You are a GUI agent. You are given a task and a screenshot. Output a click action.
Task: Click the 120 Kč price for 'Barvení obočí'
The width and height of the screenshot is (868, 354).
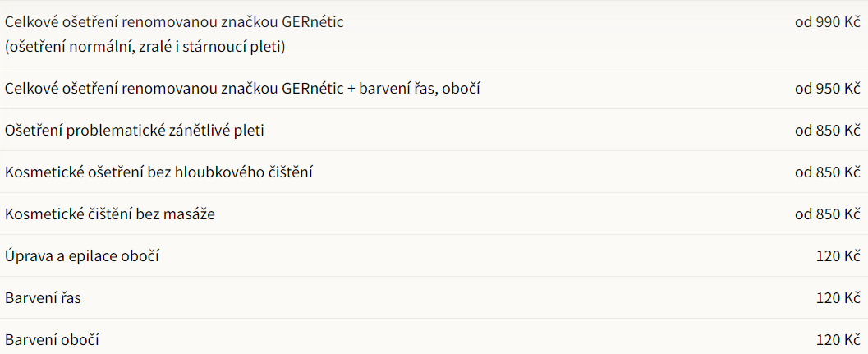point(838,339)
